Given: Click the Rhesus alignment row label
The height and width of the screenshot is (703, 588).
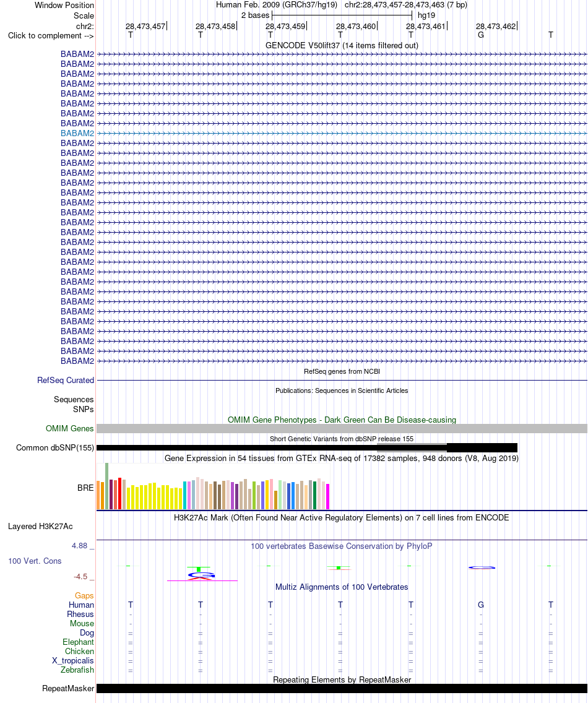Looking at the screenshot, I should 80,615.
